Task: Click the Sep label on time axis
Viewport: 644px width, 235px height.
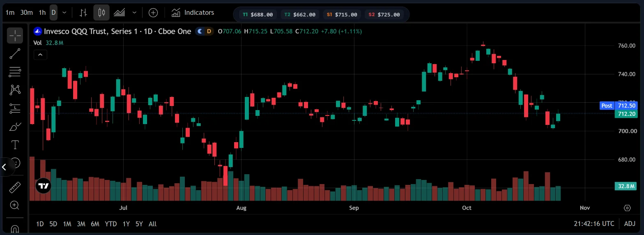Action: coord(354,208)
